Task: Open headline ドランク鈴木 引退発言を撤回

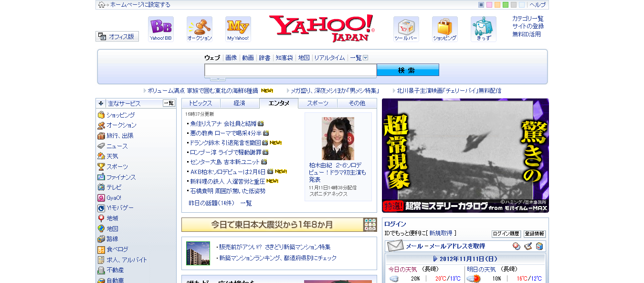Action: 225,142
